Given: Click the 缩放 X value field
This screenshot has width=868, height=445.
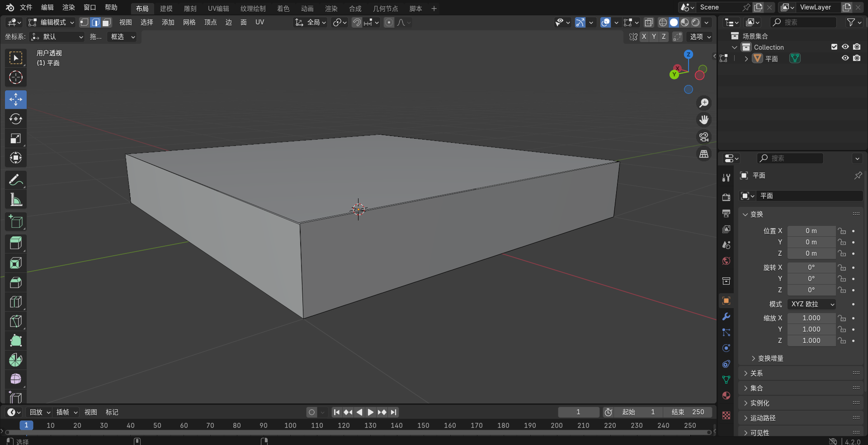Looking at the screenshot, I should [811, 318].
